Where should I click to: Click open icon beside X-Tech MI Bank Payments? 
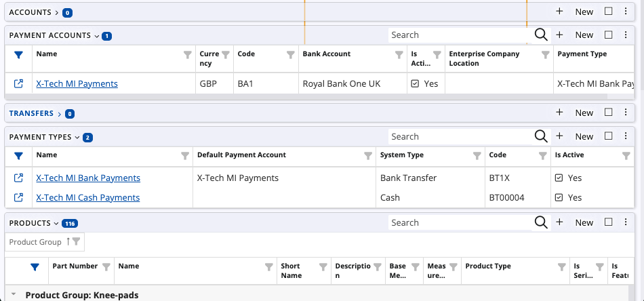(x=18, y=178)
